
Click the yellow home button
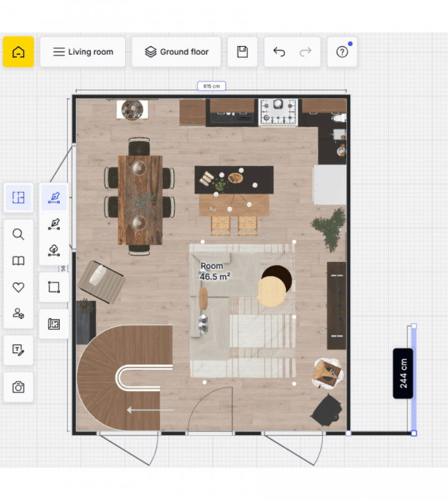pyautogui.click(x=19, y=52)
